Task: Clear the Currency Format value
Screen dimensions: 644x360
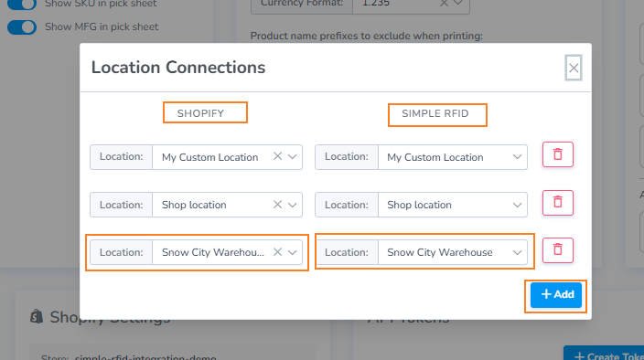Action: 444,4
